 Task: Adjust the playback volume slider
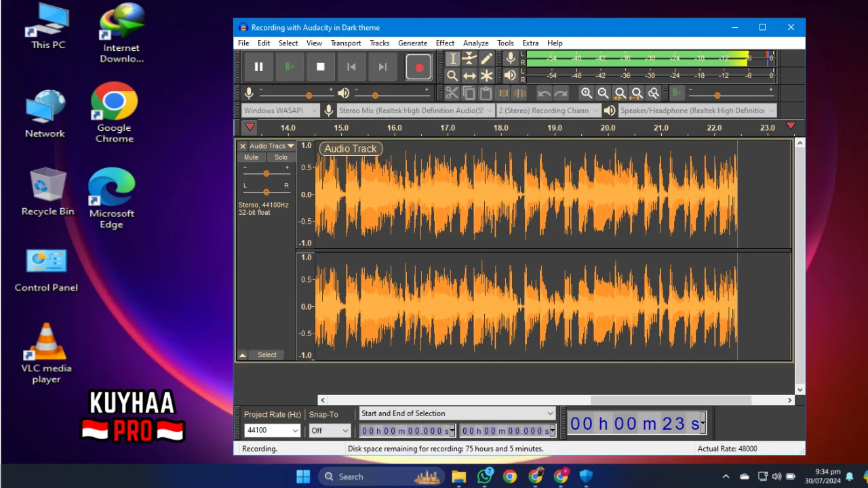(x=374, y=95)
